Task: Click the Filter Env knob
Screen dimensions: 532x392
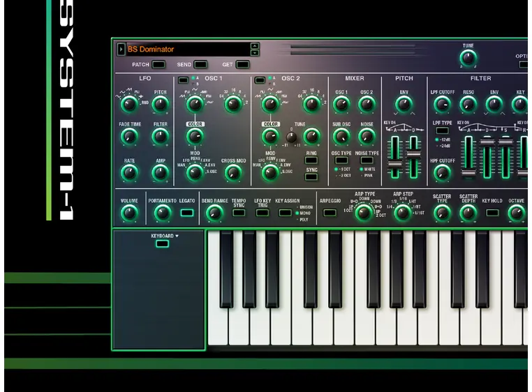Action: [x=494, y=104]
